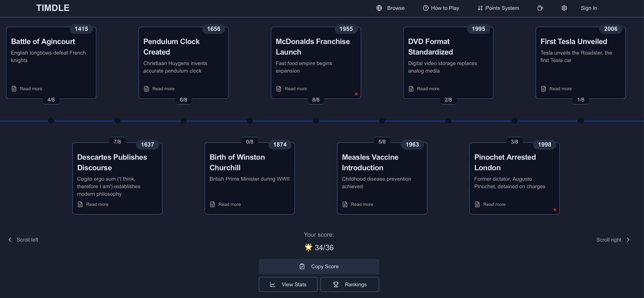The height and width of the screenshot is (298, 644).
Task: Click the trophy icon in Rankings
Action: pos(336,285)
